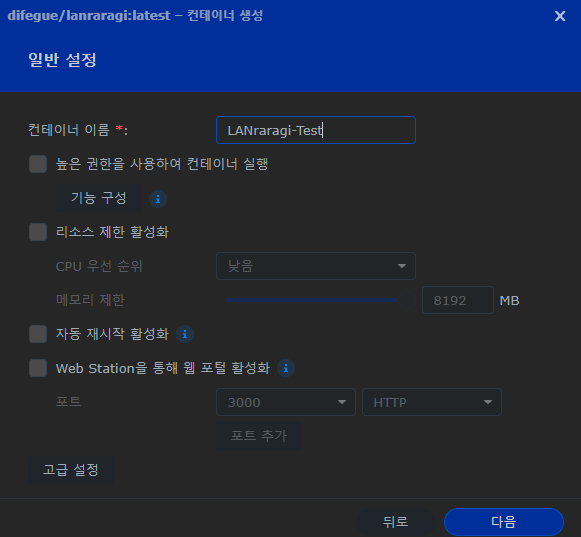
Task: Enable 높은 권한을 사용하여 컨테이너 실행 checkbox
Action: [38, 164]
